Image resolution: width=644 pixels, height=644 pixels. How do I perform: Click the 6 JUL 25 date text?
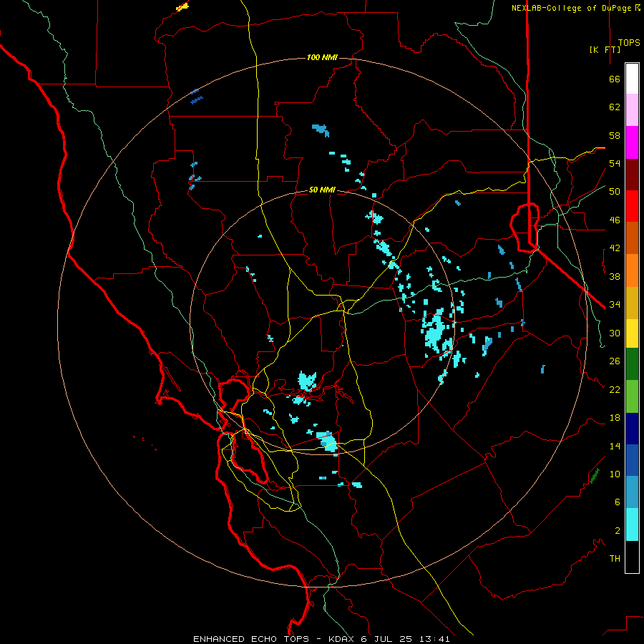(387, 639)
